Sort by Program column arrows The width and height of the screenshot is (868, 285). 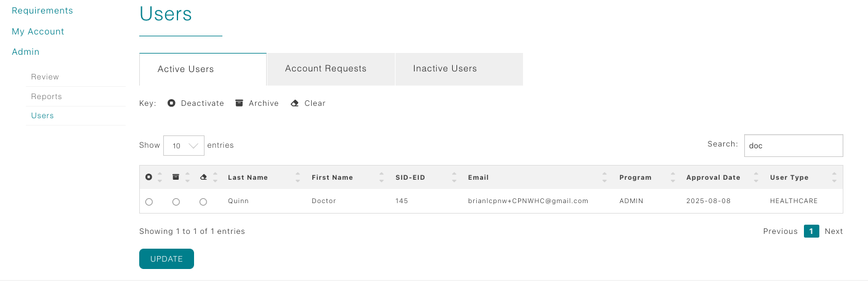[x=673, y=177]
